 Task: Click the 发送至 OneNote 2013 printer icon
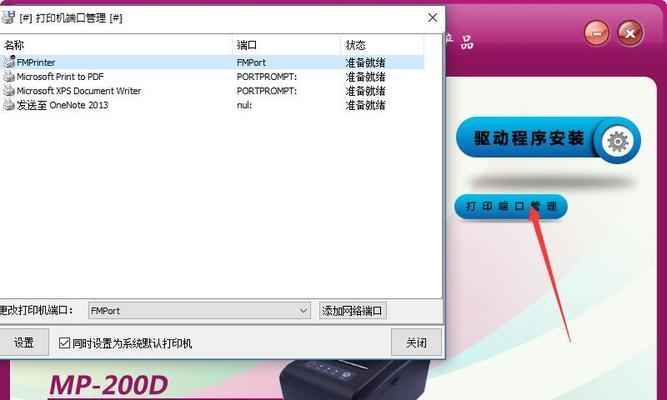pos(9,105)
